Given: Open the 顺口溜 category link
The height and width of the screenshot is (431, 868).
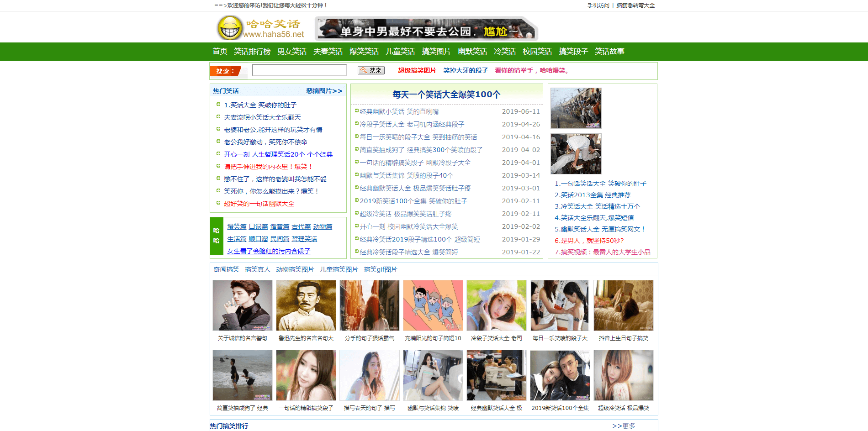Looking at the screenshot, I should pos(258,239).
